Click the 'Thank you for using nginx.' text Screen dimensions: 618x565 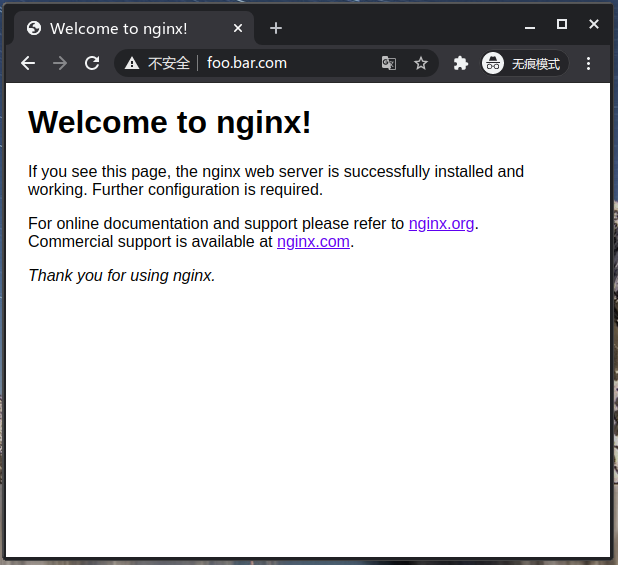[x=122, y=276]
